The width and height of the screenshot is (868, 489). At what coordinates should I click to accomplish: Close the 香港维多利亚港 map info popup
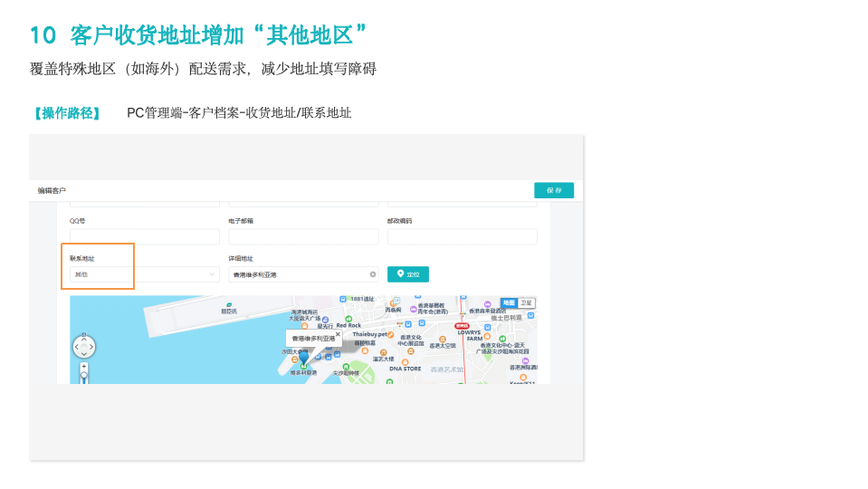coord(338,334)
